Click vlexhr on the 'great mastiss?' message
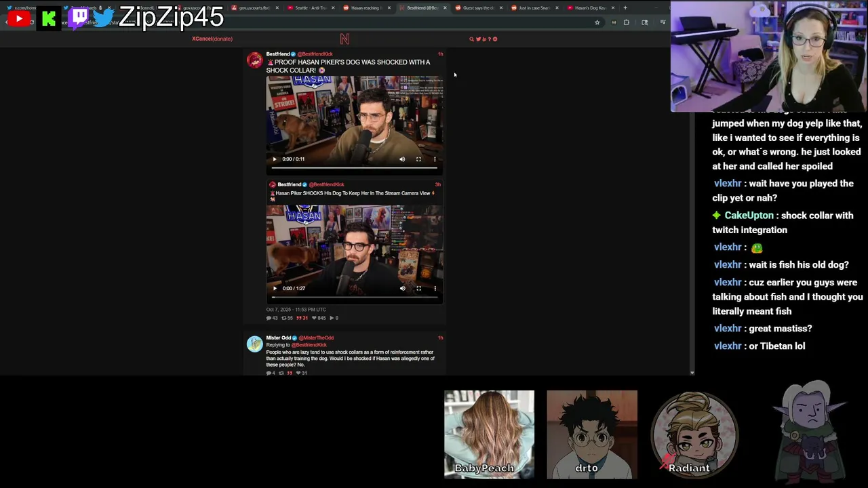 pyautogui.click(x=728, y=329)
